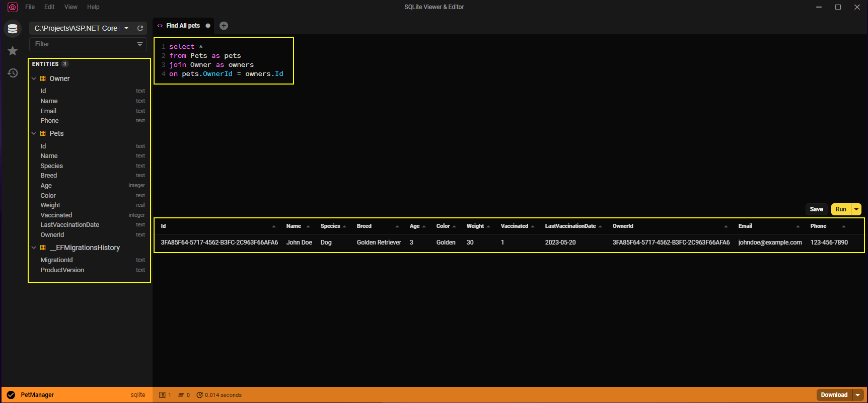The height and width of the screenshot is (403, 868).
Task: Click the John Doe name cell
Action: tap(299, 243)
